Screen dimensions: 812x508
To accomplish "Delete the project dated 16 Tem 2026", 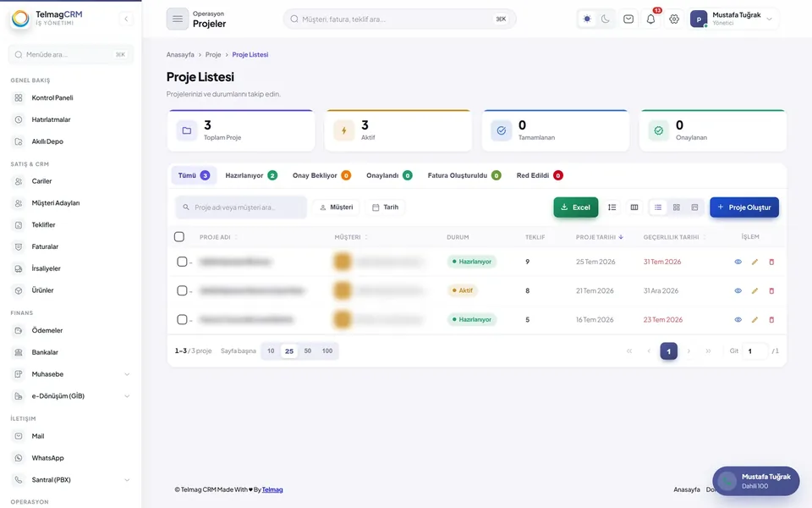I will click(771, 320).
